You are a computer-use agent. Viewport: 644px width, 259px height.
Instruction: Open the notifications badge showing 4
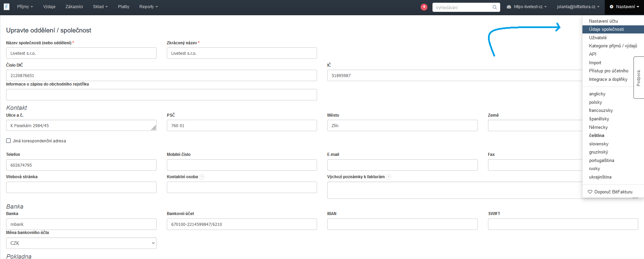click(x=424, y=7)
